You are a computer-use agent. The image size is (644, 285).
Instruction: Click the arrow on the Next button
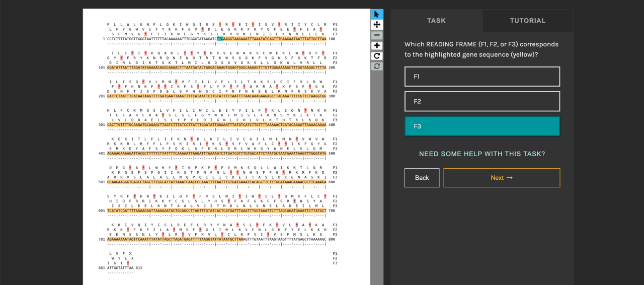509,178
